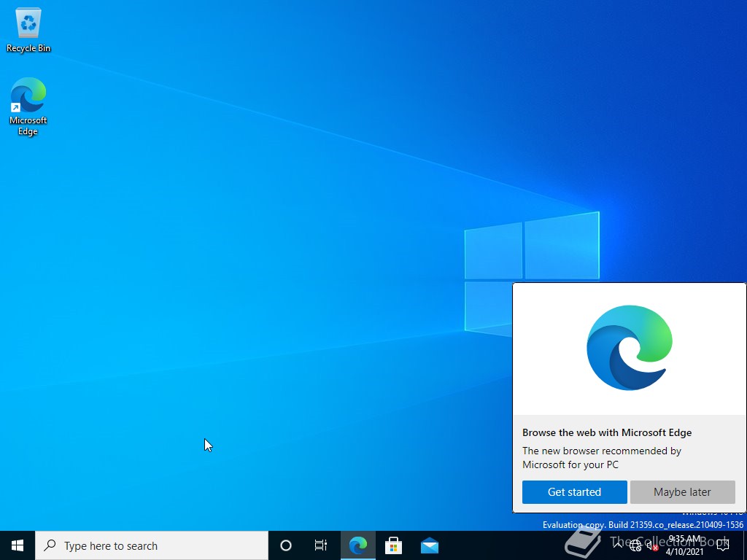Image resolution: width=747 pixels, height=560 pixels.
Task: Click Get started in Edge popup
Action: [x=574, y=492]
